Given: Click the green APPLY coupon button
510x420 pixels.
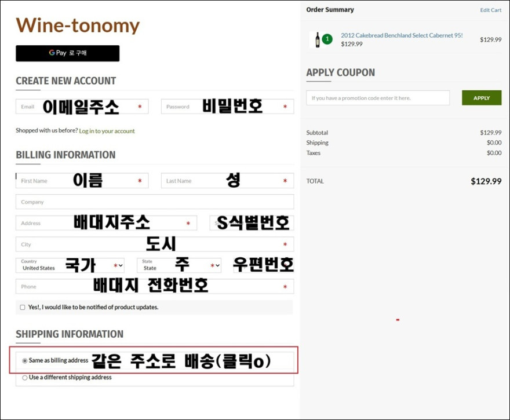Looking at the screenshot, I should pyautogui.click(x=482, y=98).
